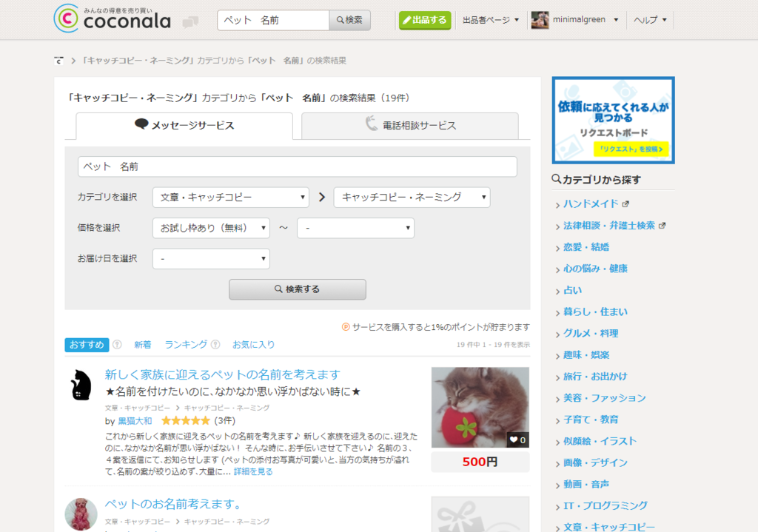The height and width of the screenshot is (532, 758).
Task: Click the minimalgreen user avatar
Action: point(540,20)
